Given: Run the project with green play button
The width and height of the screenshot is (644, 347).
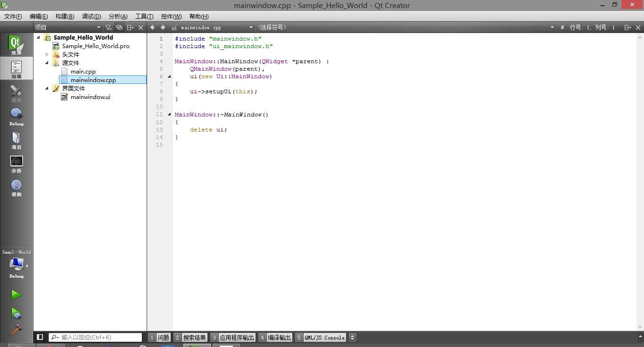Looking at the screenshot, I should (16, 295).
